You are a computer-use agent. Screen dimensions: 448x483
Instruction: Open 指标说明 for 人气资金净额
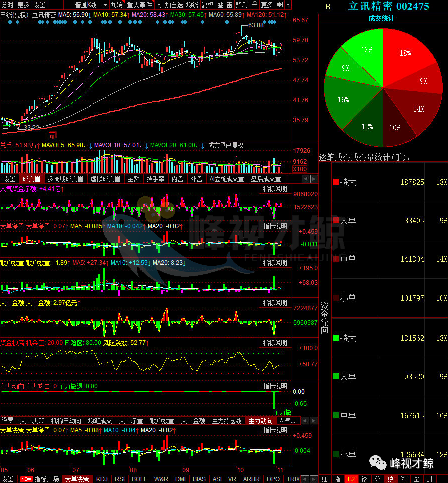pyautogui.click(x=275, y=189)
